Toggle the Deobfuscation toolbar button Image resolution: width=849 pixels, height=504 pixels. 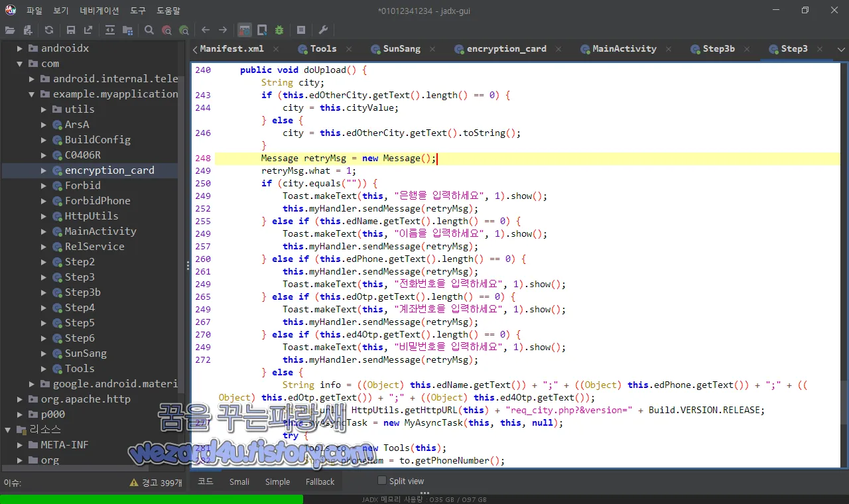coord(245,30)
